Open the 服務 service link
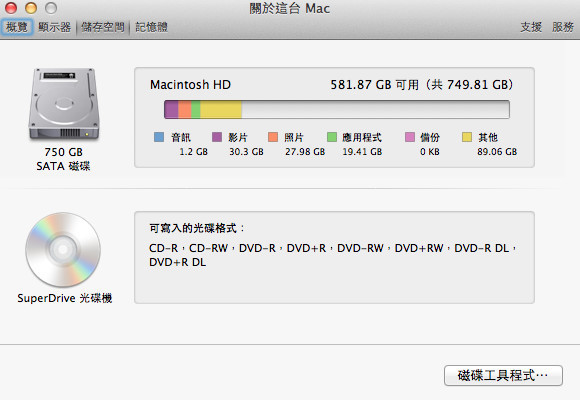 (x=563, y=27)
